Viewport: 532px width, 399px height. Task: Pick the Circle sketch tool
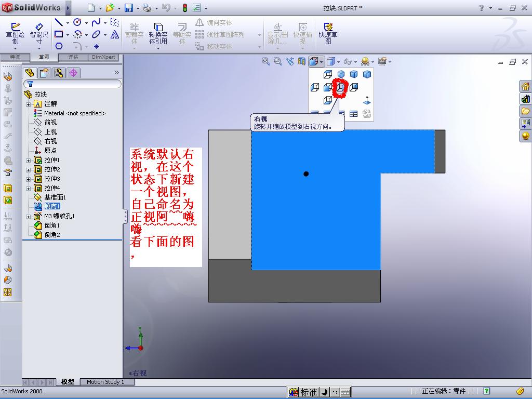(77, 22)
